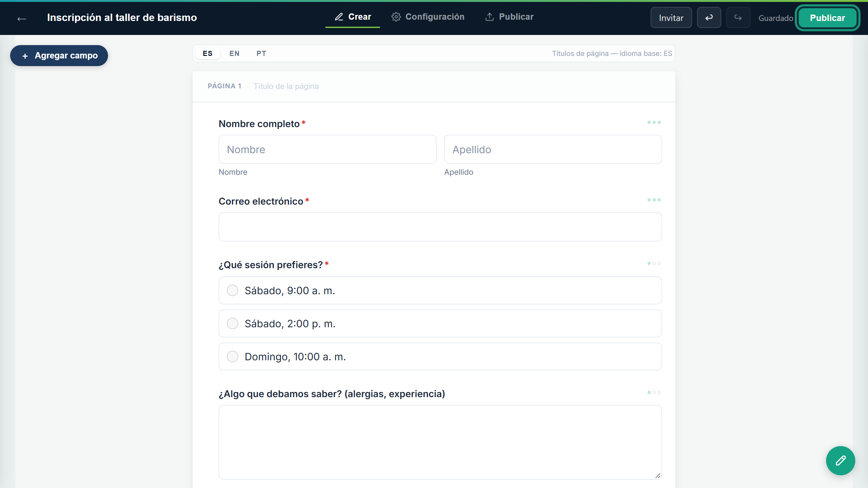Image resolution: width=868 pixels, height=488 pixels.
Task: Open the Configuración tab
Action: [x=428, y=17]
